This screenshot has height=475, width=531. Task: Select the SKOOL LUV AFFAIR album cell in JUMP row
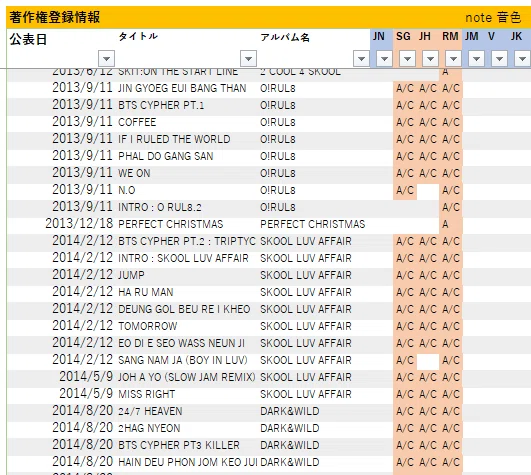(305, 275)
